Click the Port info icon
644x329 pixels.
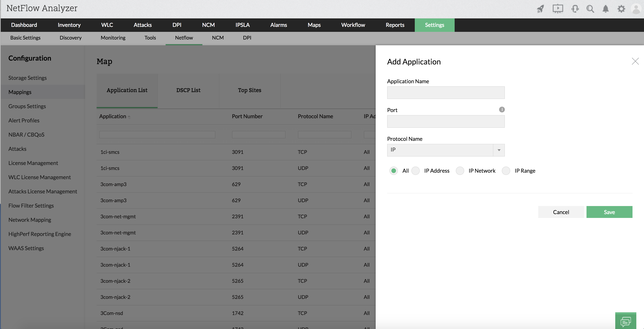click(x=502, y=110)
